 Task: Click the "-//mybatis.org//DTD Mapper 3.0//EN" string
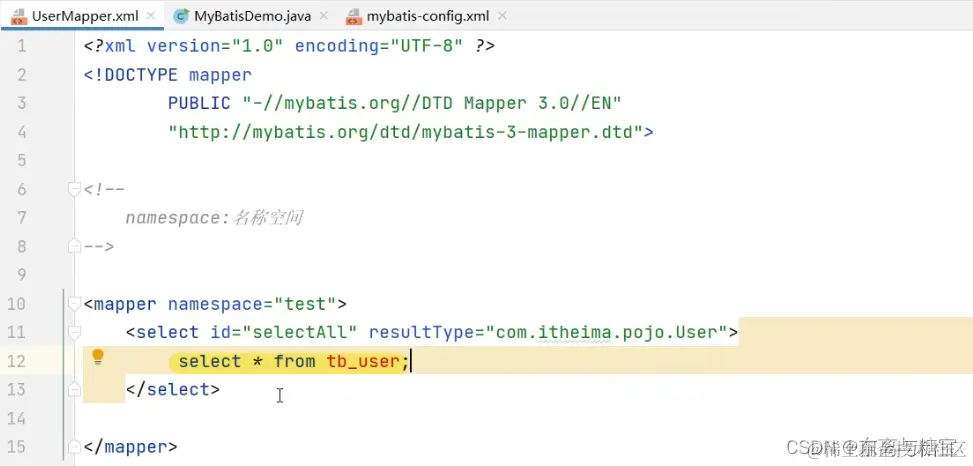pyautogui.click(x=431, y=103)
